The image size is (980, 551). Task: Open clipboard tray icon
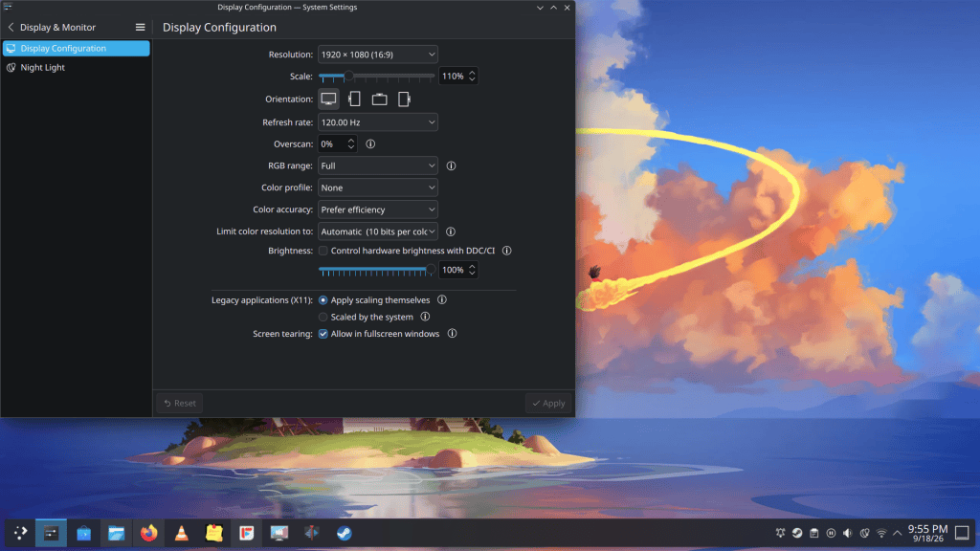click(813, 533)
